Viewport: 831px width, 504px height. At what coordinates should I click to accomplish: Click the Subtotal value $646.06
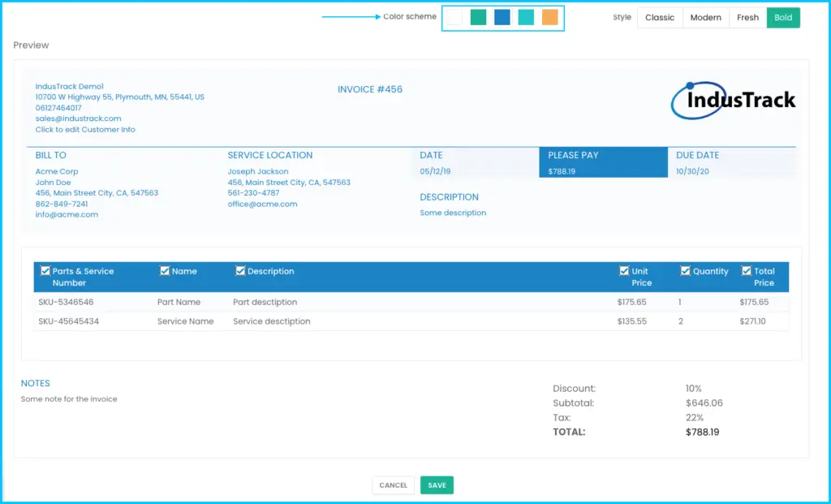tap(704, 403)
